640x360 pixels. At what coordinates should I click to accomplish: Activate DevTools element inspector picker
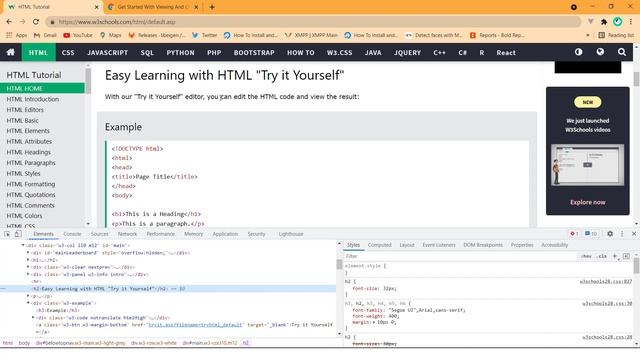click(x=7, y=234)
